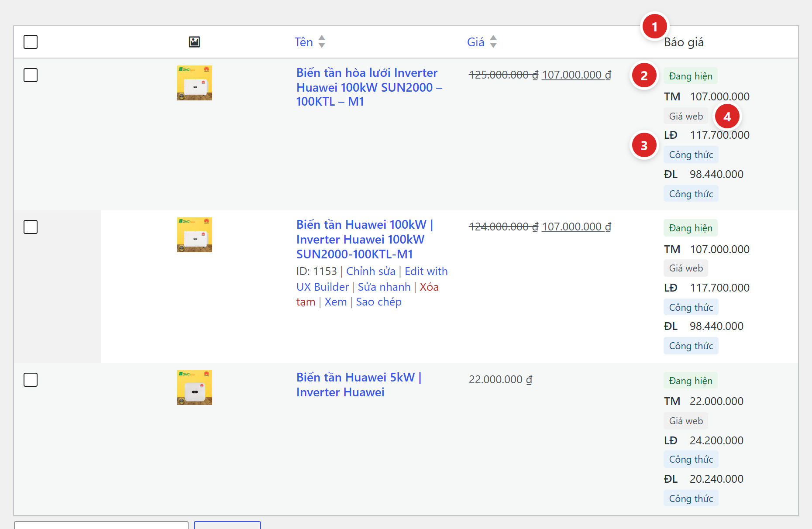The image size is (812, 529).
Task: Sort products by Giá column
Action: click(x=475, y=42)
